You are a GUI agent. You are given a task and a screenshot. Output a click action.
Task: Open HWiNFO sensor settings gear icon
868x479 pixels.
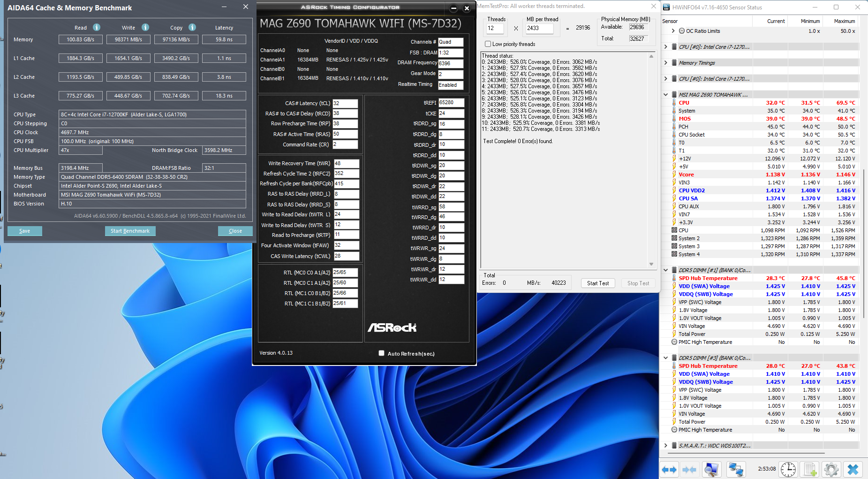(831, 469)
